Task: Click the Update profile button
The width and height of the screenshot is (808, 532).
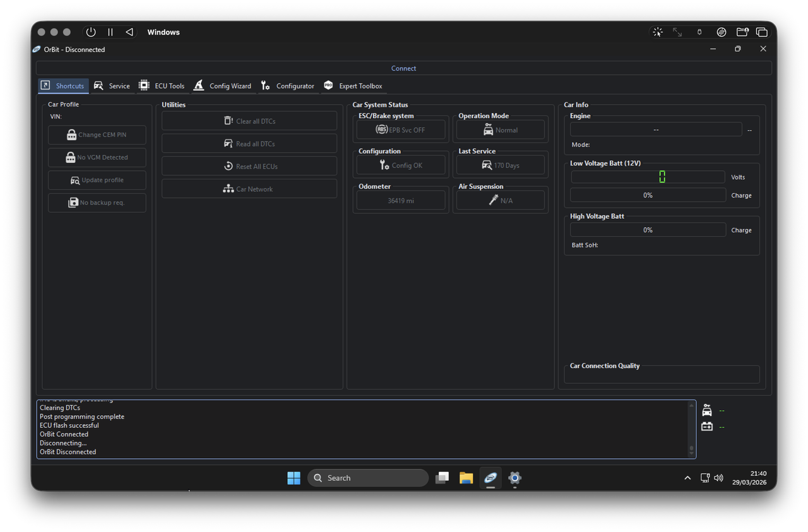Action: tap(97, 180)
